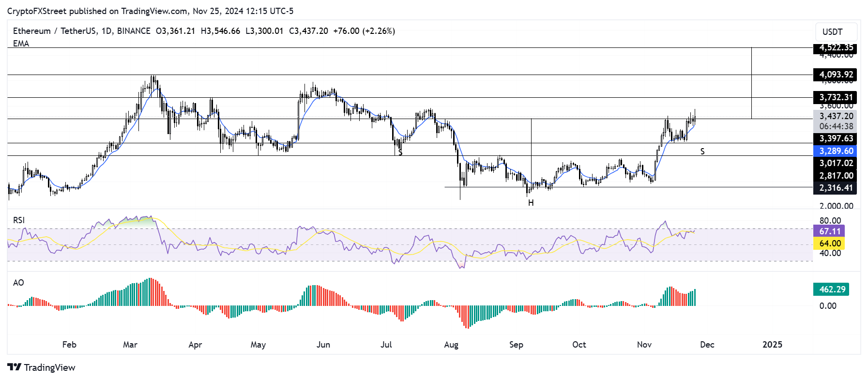Viewport: 868px width, 380px height.
Task: Click the 06:44:38 countdown timer
Action: tap(835, 126)
